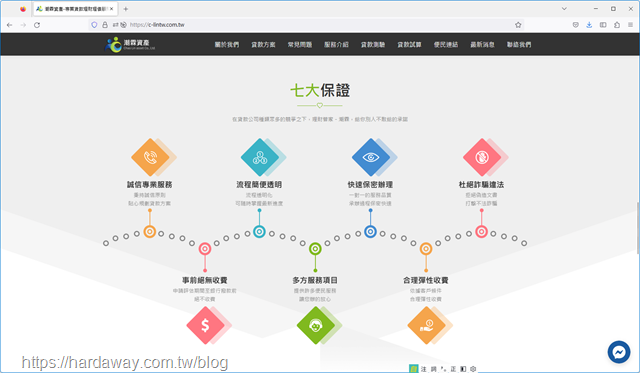Toggle the 正 option in IME bar
The height and width of the screenshot is (373, 640).
[453, 369]
